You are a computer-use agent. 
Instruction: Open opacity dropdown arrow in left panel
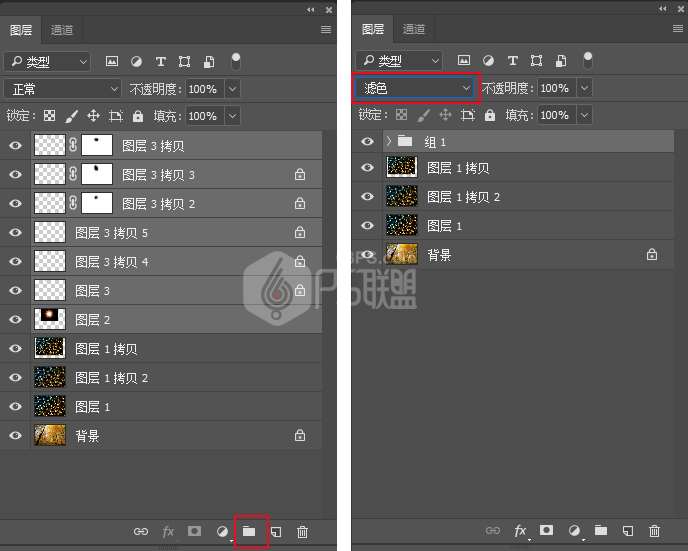pos(233,89)
